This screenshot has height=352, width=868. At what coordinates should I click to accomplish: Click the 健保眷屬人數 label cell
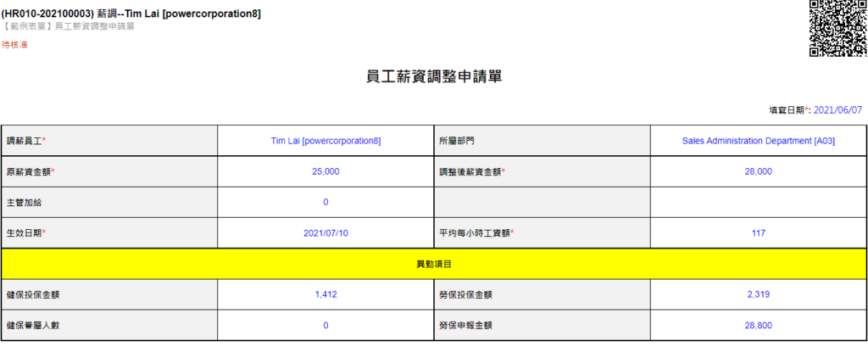pyautogui.click(x=109, y=326)
